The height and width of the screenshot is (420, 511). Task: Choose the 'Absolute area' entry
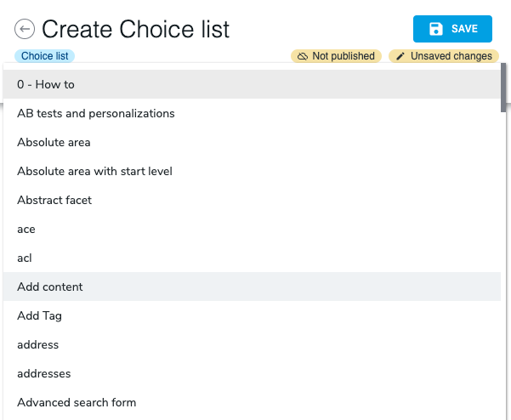pyautogui.click(x=252, y=142)
